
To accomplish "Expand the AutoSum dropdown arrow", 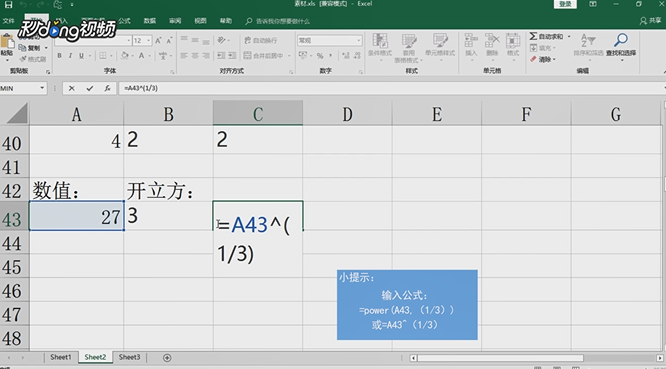I will point(569,37).
